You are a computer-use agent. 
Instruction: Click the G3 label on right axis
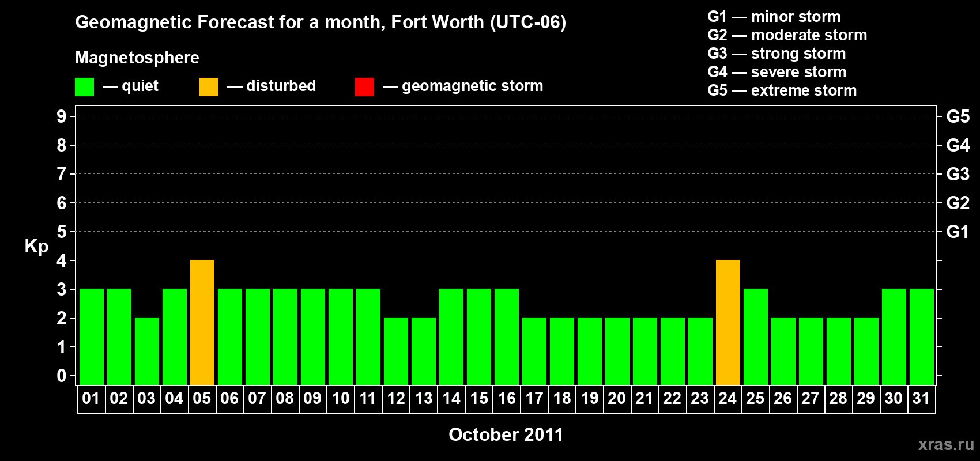[958, 174]
